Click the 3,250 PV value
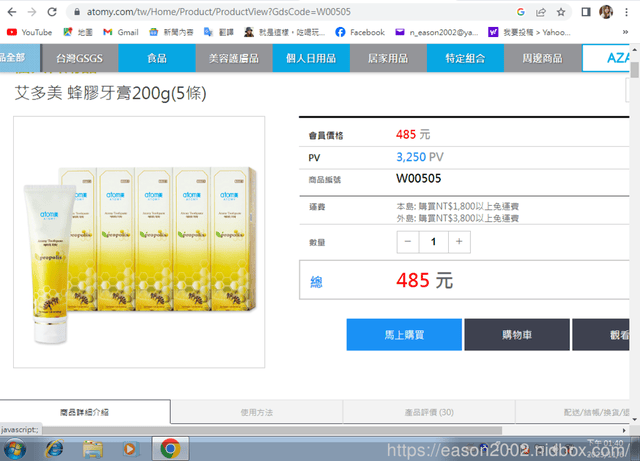The width and height of the screenshot is (640, 461). coord(420,157)
